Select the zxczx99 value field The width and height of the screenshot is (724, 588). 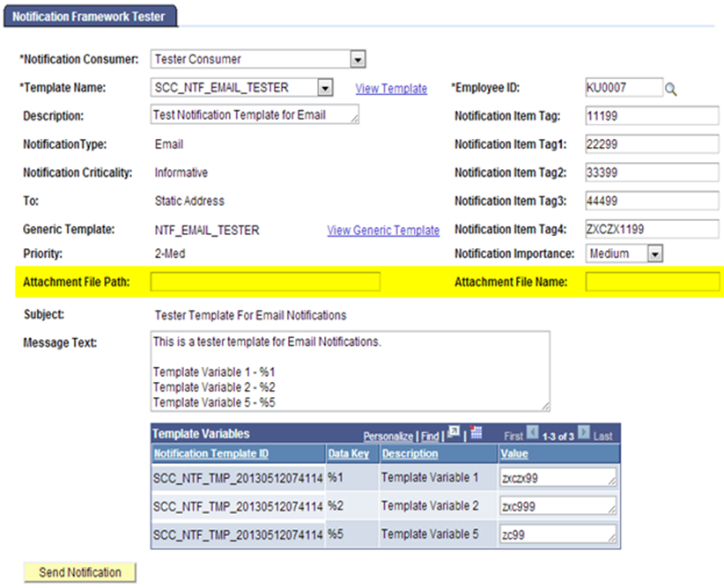(x=559, y=477)
